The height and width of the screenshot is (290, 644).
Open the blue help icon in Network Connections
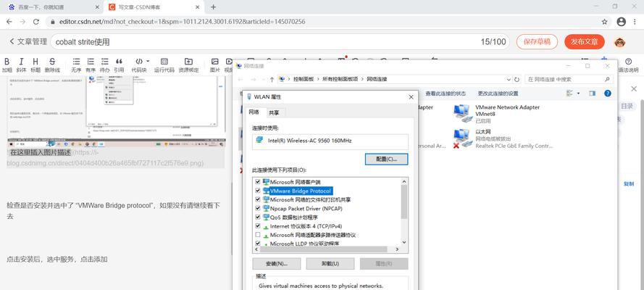[x=608, y=94]
